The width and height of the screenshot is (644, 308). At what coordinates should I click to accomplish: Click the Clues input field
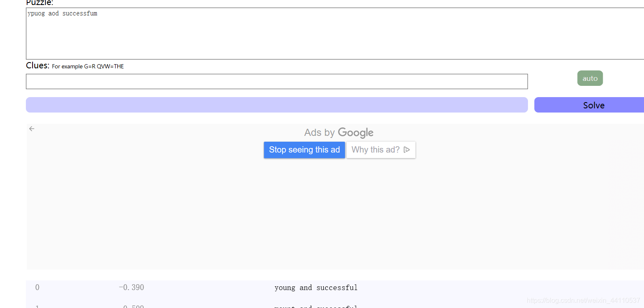click(277, 81)
